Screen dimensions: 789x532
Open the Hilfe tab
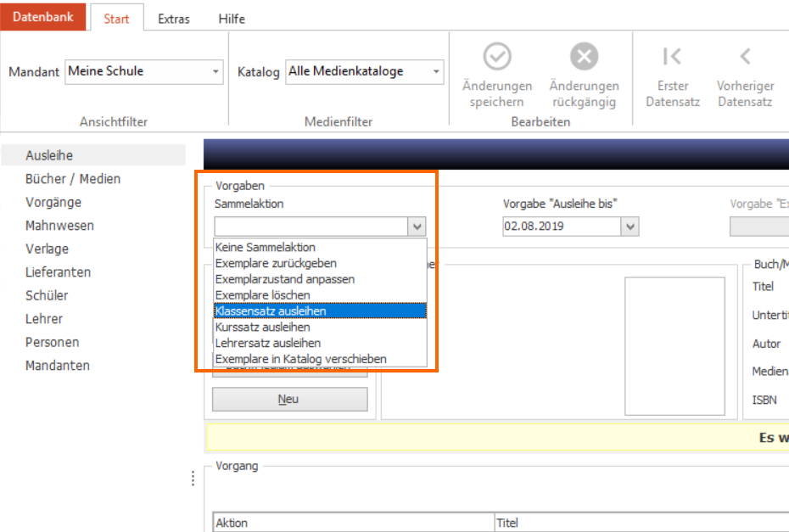(232, 20)
